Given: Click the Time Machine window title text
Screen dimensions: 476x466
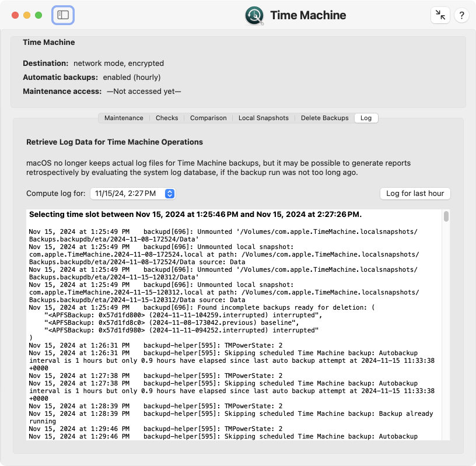Looking at the screenshot, I should coord(308,15).
